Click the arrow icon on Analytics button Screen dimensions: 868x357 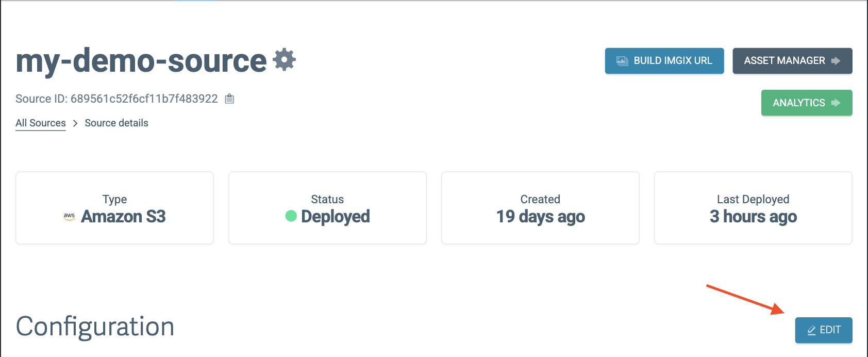(836, 103)
